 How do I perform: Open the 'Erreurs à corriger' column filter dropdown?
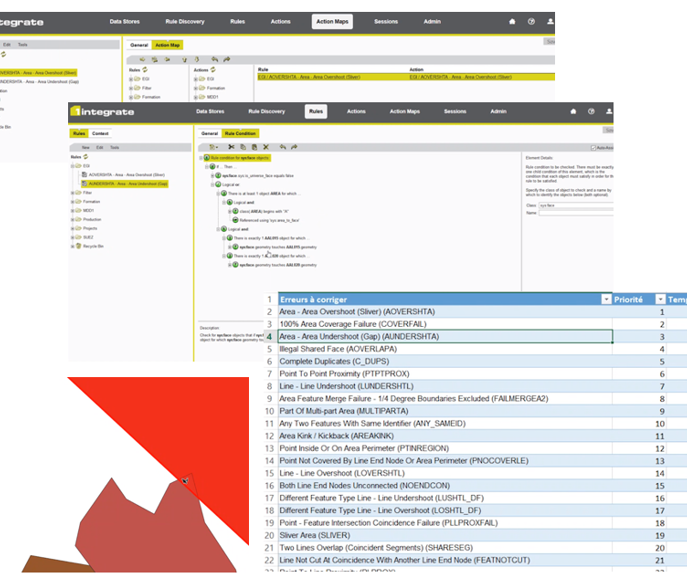click(x=605, y=299)
